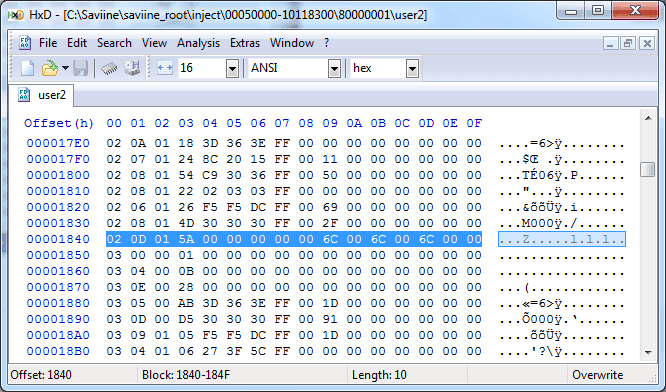Open the View menu

point(154,43)
